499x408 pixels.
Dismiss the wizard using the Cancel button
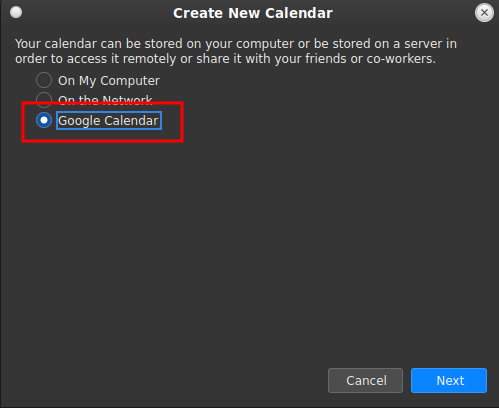point(365,380)
